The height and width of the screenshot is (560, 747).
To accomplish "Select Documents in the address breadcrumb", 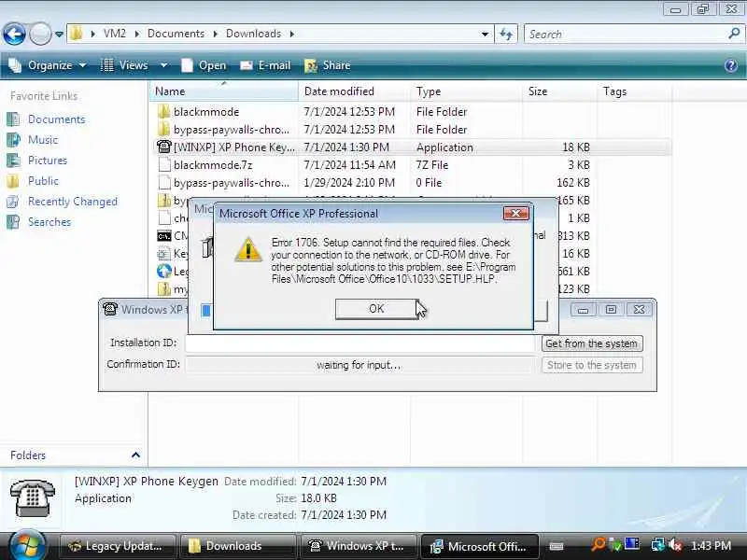I will pyautogui.click(x=176, y=34).
